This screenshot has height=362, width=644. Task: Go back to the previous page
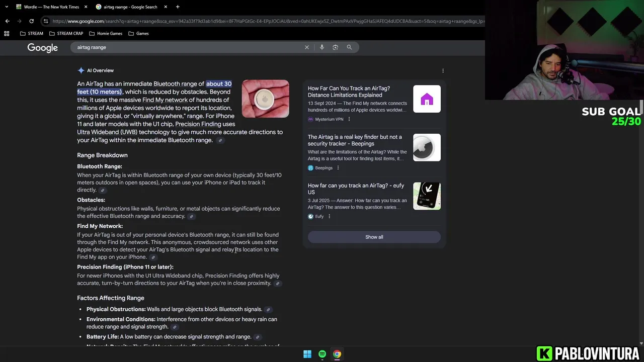pos(7,21)
